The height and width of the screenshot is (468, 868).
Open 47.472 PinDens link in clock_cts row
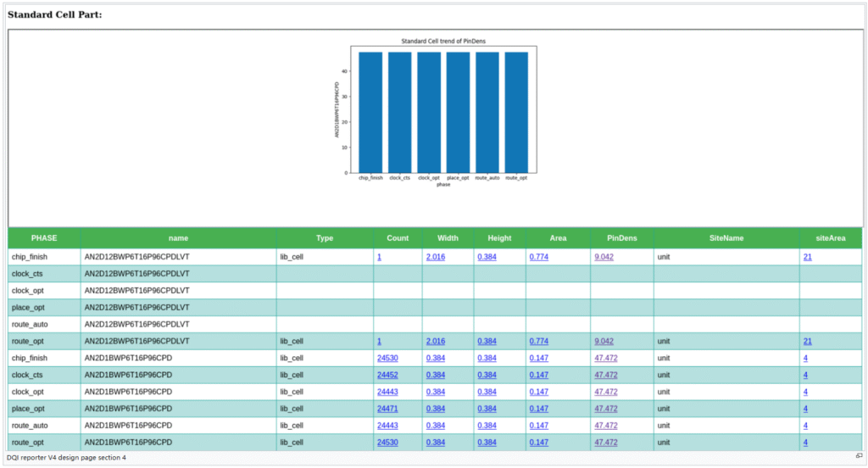click(605, 375)
